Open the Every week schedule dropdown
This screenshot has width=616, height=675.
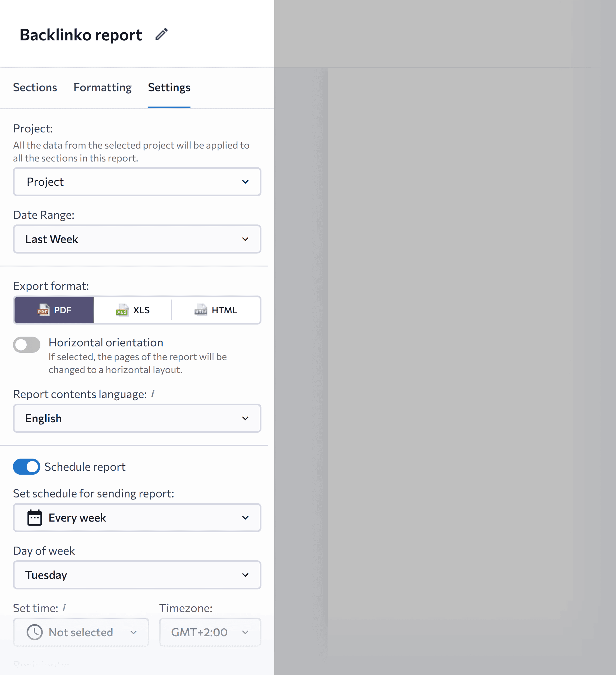[137, 517]
